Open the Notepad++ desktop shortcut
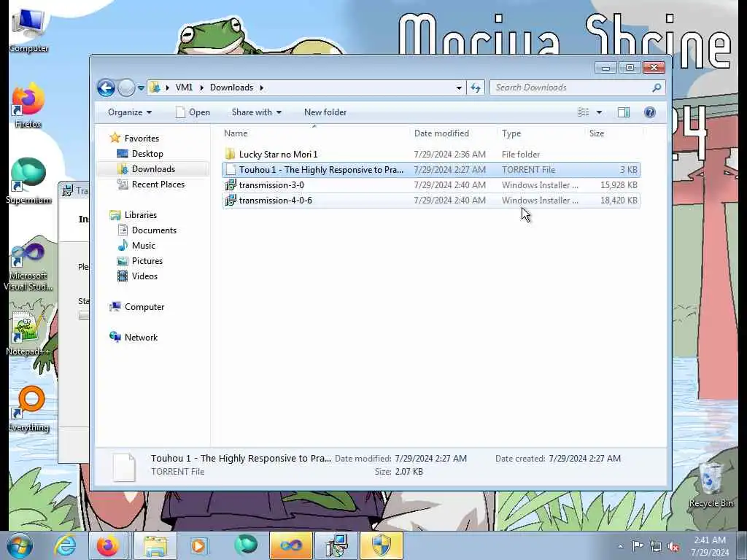Screen dimensions: 747x560 coord(28,333)
